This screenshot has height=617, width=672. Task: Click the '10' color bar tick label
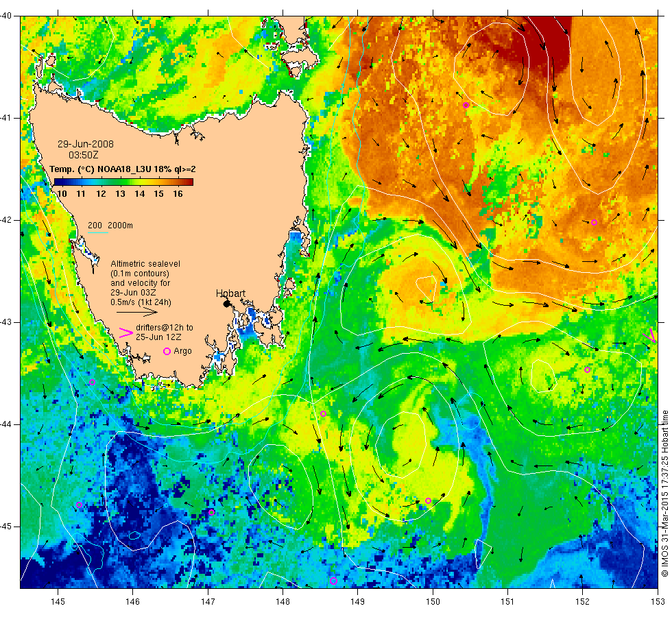(x=62, y=193)
